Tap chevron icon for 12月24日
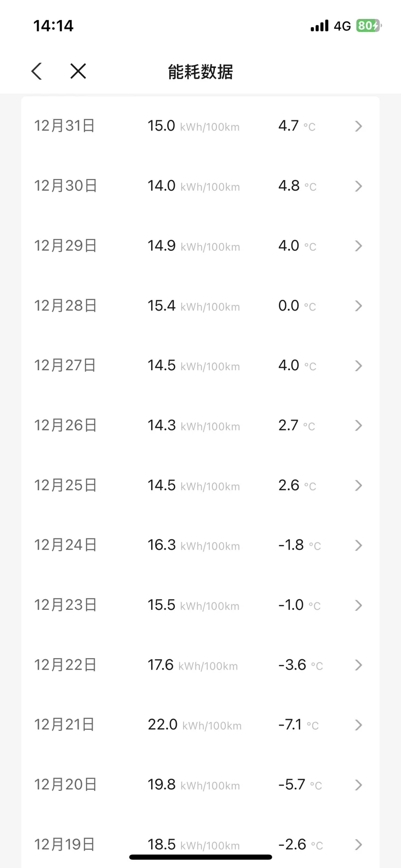 point(359,545)
